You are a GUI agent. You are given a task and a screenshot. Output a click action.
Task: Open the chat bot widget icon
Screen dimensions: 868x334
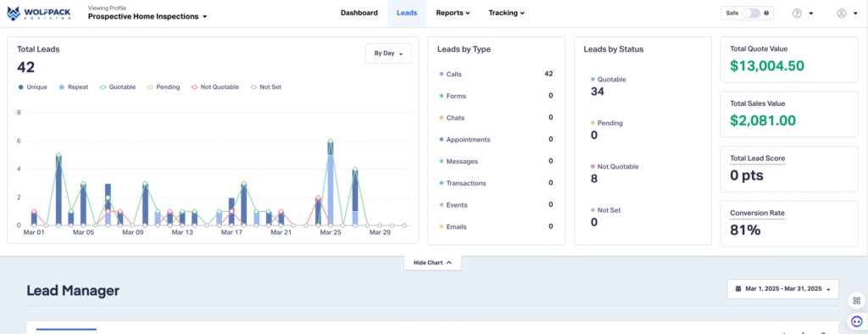[x=856, y=321]
